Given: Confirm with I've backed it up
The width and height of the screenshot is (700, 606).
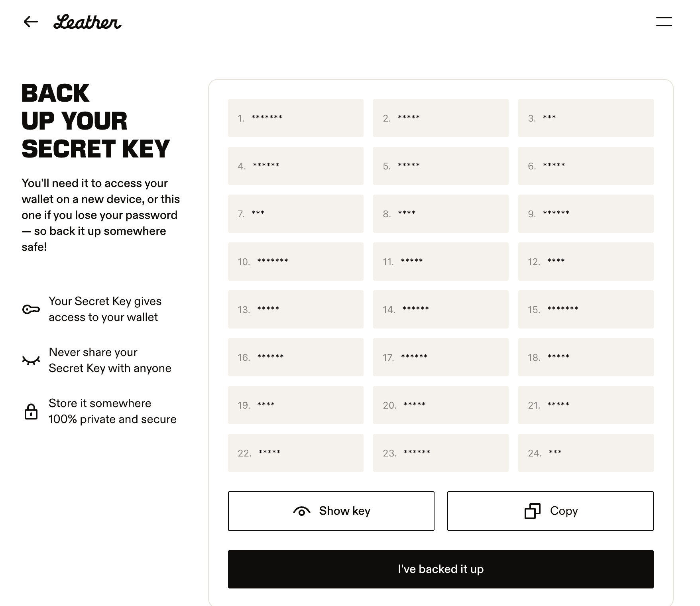Looking at the screenshot, I should [x=440, y=569].
